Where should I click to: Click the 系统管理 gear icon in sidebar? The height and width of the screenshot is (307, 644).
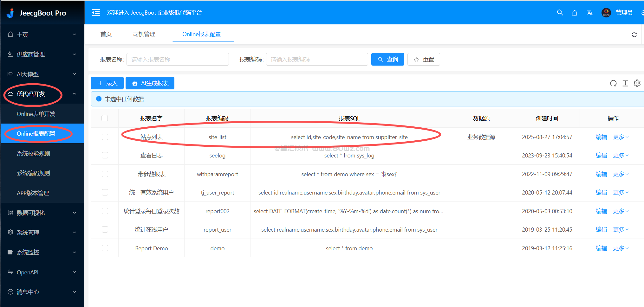(10, 232)
